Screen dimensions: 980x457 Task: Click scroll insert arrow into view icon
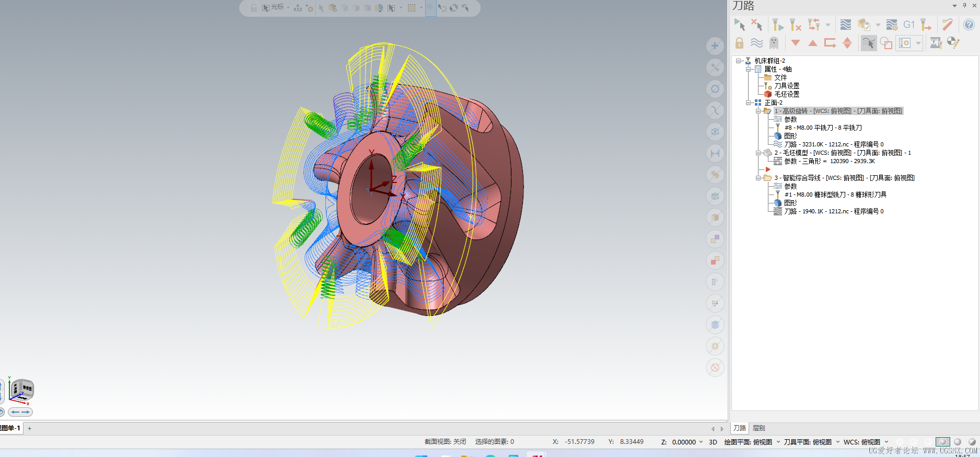tap(847, 43)
